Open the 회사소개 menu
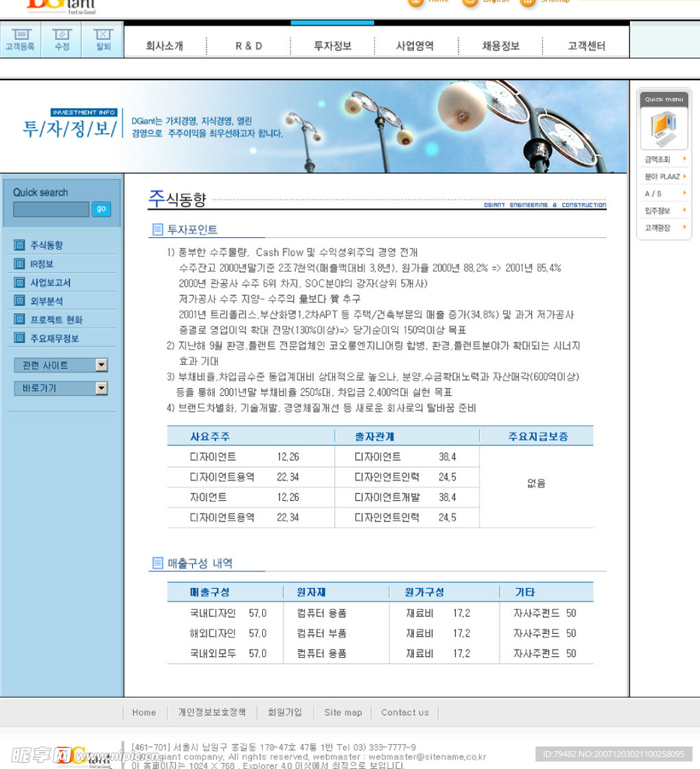The image size is (700, 769). [x=164, y=46]
